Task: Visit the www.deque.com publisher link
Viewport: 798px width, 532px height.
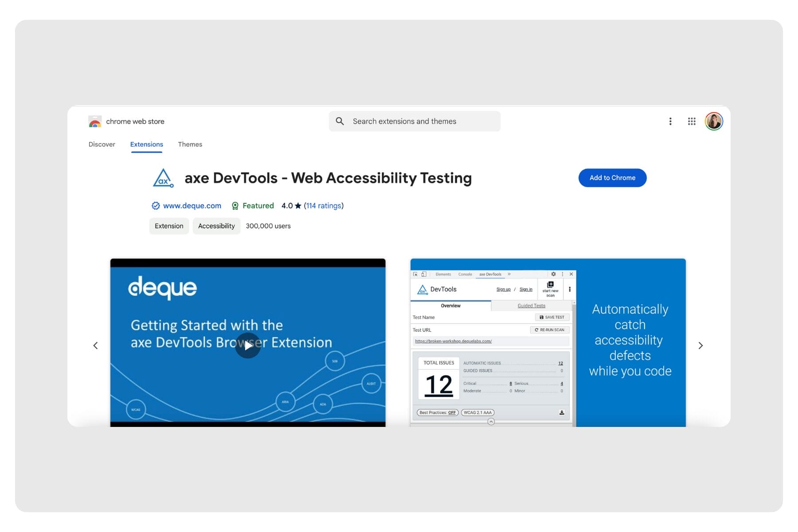Action: pyautogui.click(x=192, y=206)
